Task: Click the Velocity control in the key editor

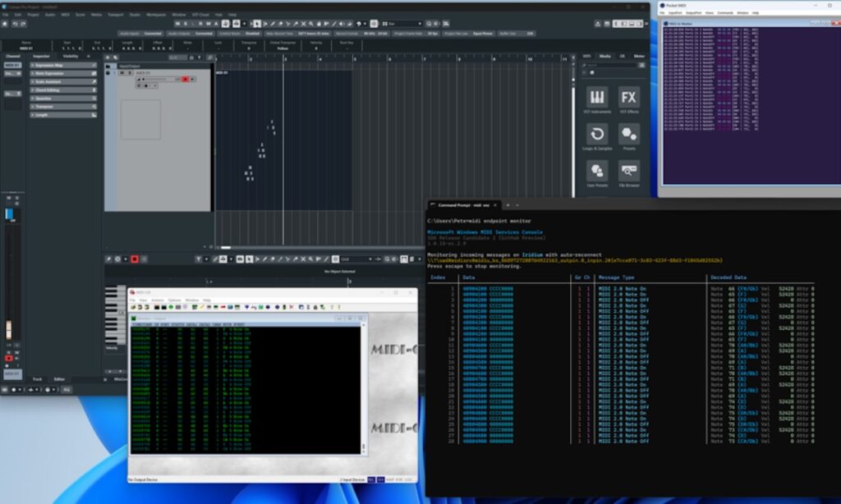Action: pyautogui.click(x=111, y=348)
